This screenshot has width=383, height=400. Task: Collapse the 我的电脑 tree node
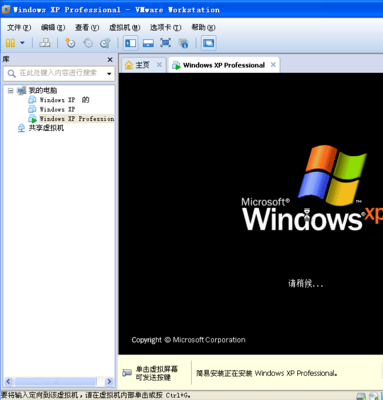[11, 90]
